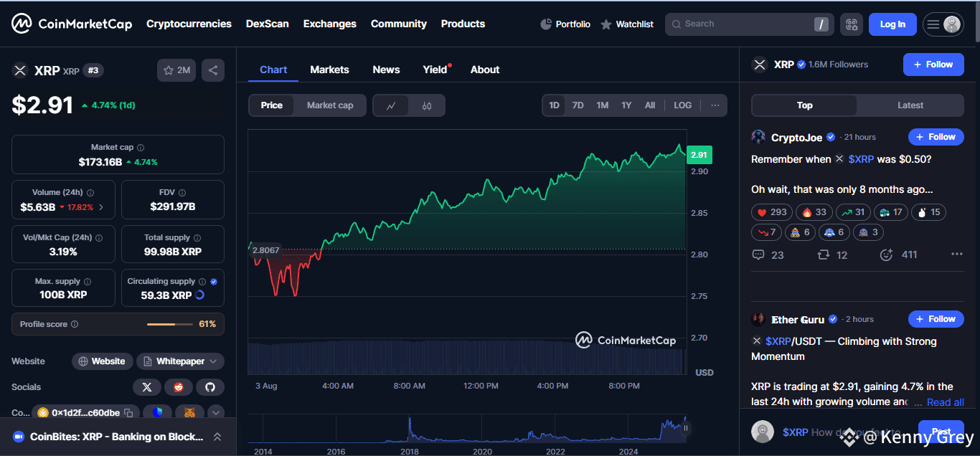Open the Portfolio pie icon link

[x=565, y=24]
